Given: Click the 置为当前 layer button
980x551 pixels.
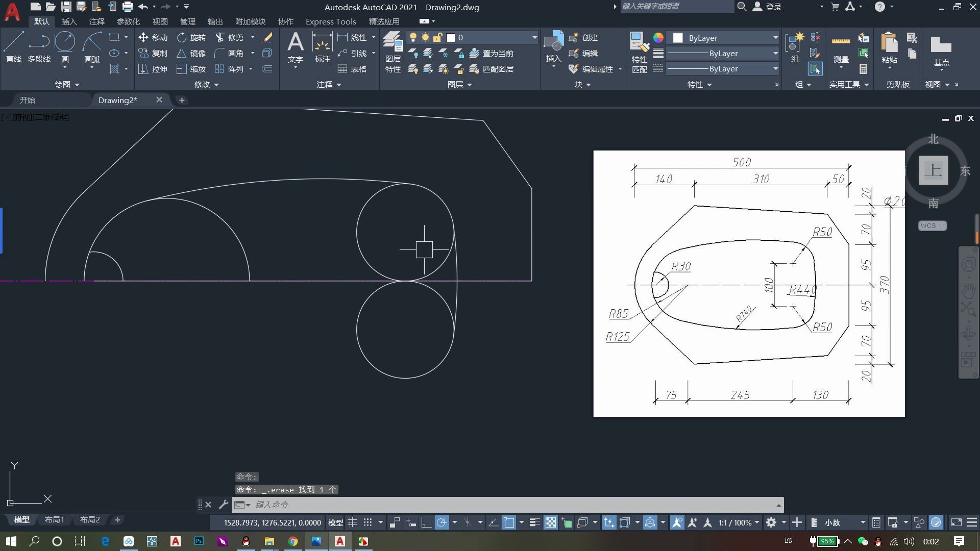Looking at the screenshot, I should point(492,53).
